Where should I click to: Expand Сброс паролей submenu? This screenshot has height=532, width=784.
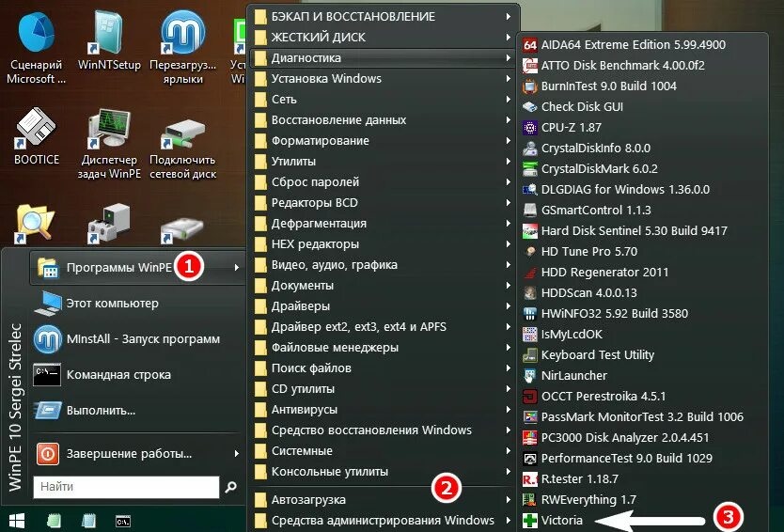point(384,182)
